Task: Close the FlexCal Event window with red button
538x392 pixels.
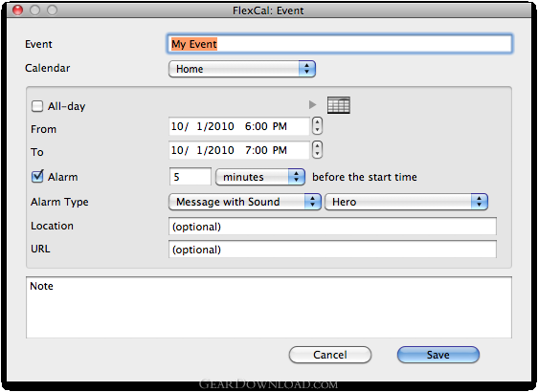Action: point(17,11)
